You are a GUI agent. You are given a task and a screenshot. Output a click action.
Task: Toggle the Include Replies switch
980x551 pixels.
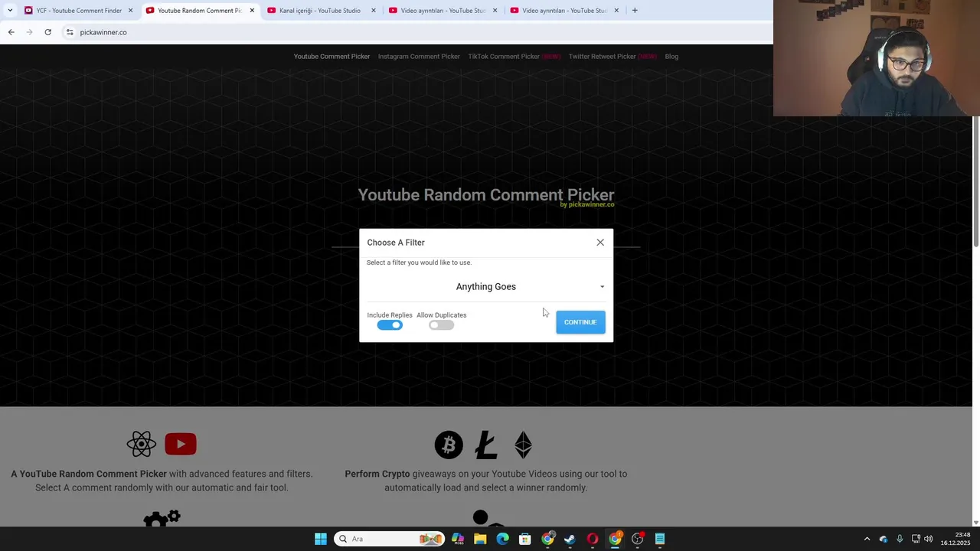[390, 325]
